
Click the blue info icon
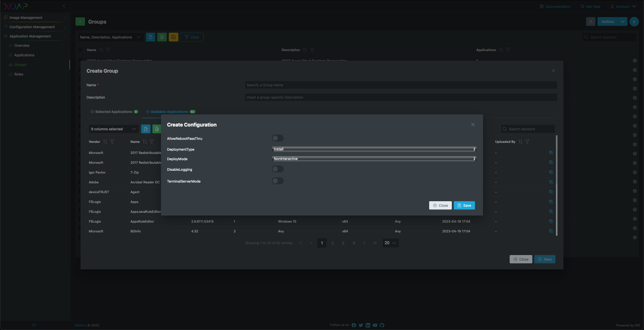tap(634, 22)
